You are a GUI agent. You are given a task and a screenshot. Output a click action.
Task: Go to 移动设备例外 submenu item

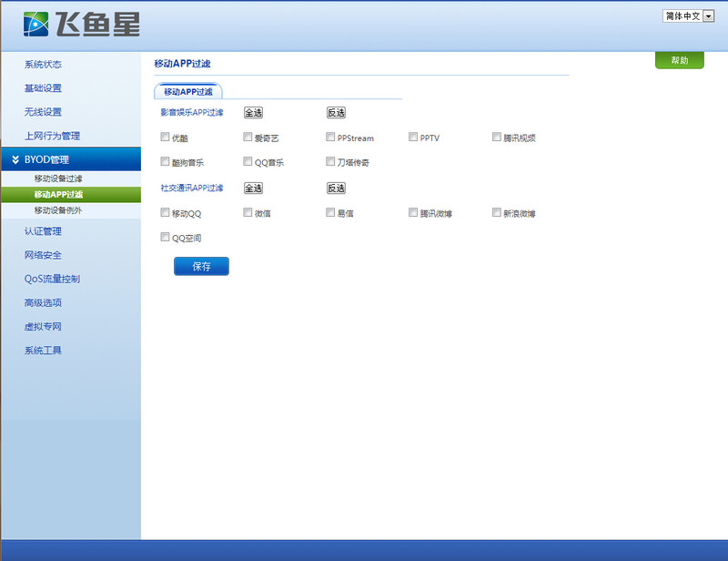click(x=58, y=210)
